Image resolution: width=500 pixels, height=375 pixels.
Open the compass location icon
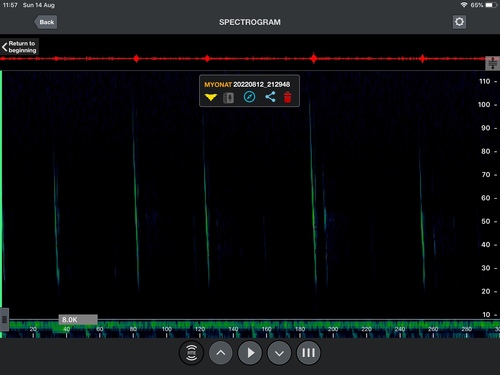(250, 97)
